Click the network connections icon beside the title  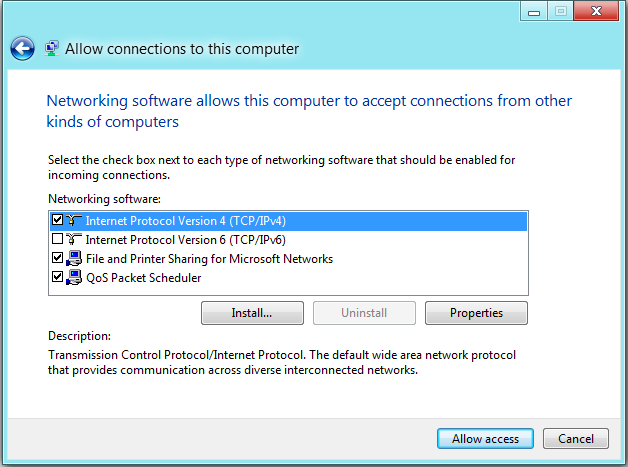coord(52,48)
